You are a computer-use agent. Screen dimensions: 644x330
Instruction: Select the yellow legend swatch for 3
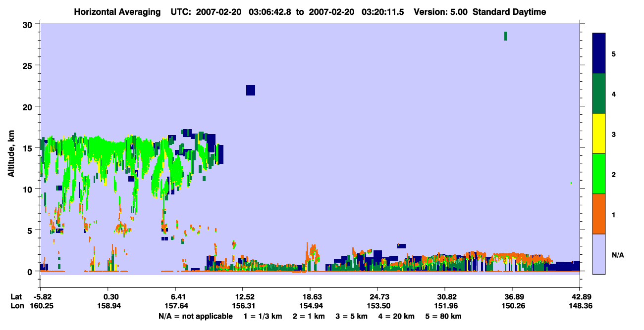coord(599,134)
